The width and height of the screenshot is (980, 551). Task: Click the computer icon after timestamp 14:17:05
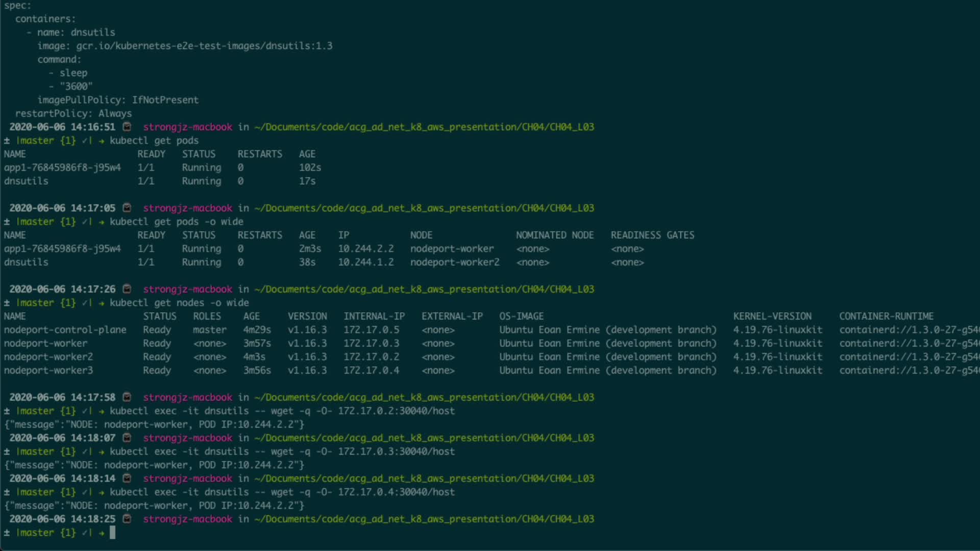click(x=127, y=208)
